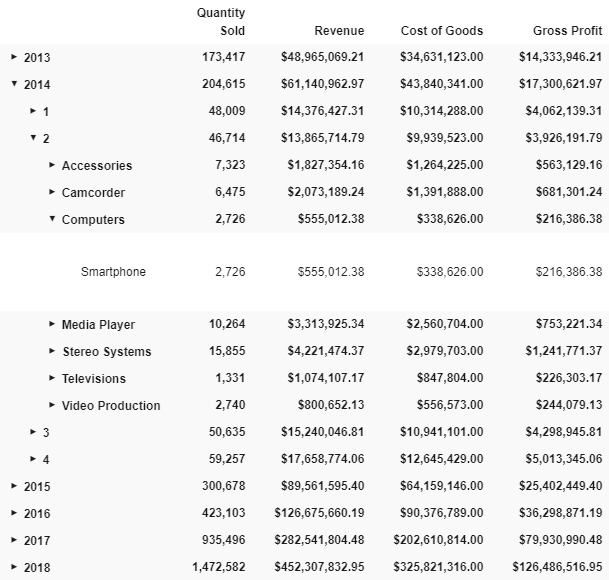
Task: Expand the Camcorder category arrow
Action: pos(52,192)
